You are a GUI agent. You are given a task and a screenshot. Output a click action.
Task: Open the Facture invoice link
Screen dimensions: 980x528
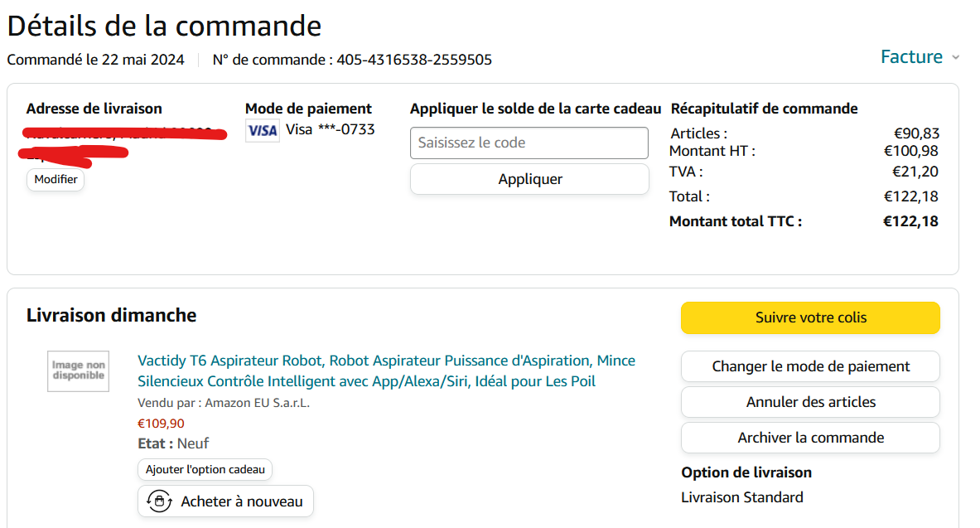click(x=911, y=56)
